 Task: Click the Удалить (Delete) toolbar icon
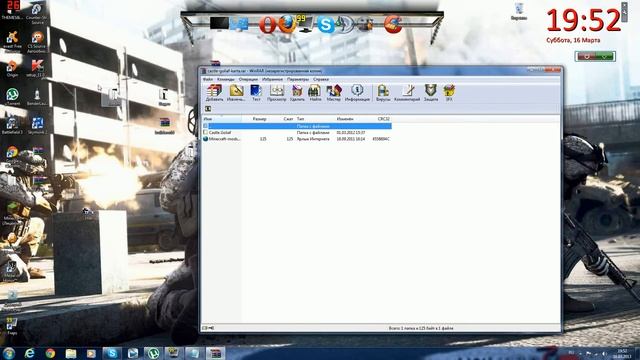click(297, 93)
